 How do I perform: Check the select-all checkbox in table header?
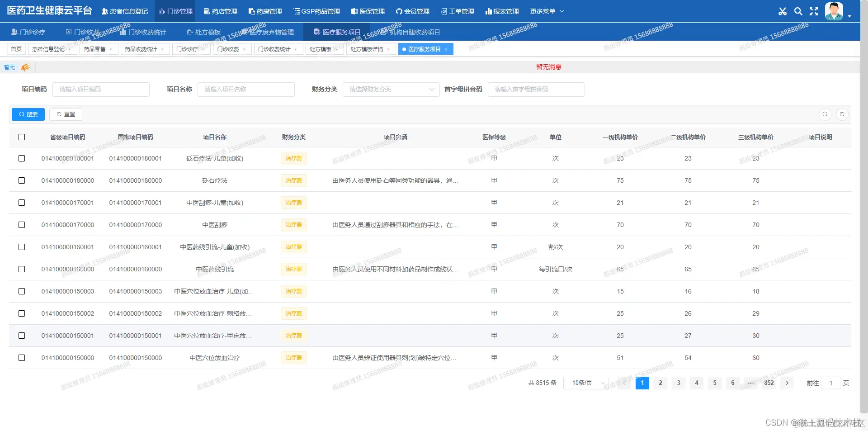pyautogui.click(x=22, y=137)
